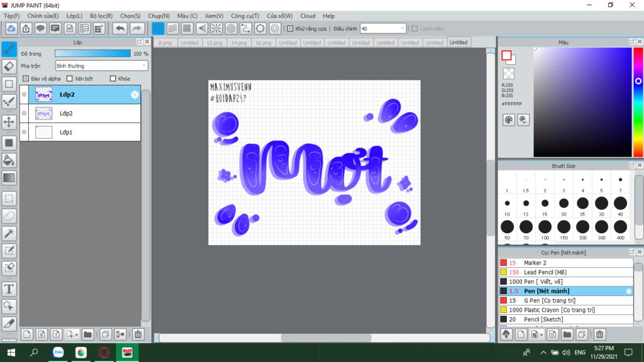
Task: Switch to the 12.png tab
Action: [x=214, y=43]
